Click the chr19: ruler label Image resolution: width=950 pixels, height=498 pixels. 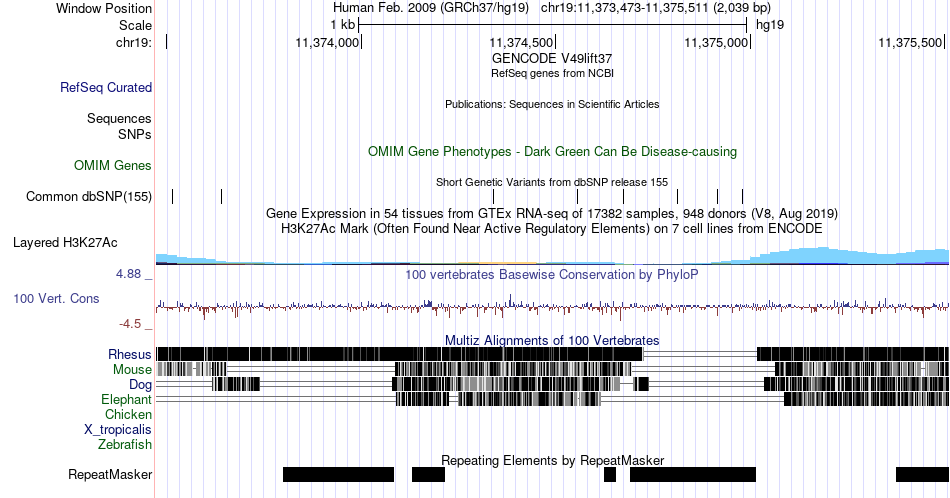click(x=133, y=42)
